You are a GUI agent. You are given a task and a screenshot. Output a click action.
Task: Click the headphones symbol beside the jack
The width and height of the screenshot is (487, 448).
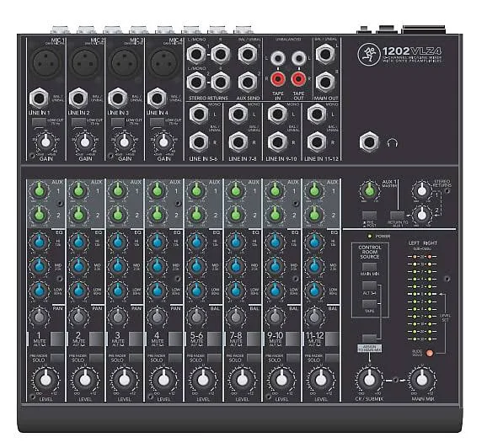coord(393,143)
